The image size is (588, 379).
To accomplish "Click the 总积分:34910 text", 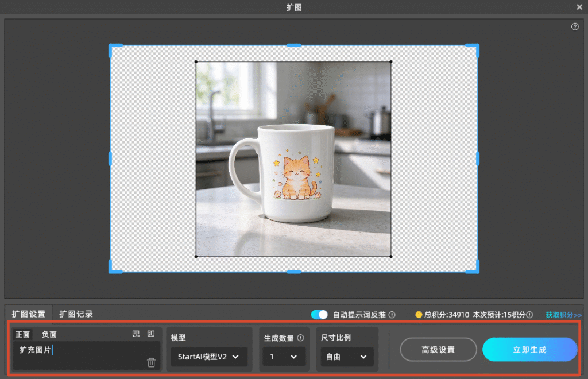I will pyautogui.click(x=447, y=315).
